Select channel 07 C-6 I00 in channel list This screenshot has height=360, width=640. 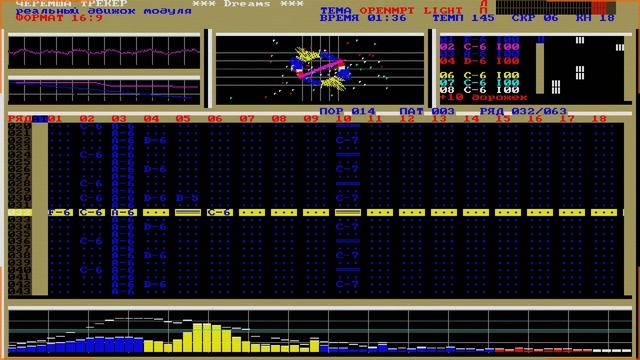(x=480, y=82)
